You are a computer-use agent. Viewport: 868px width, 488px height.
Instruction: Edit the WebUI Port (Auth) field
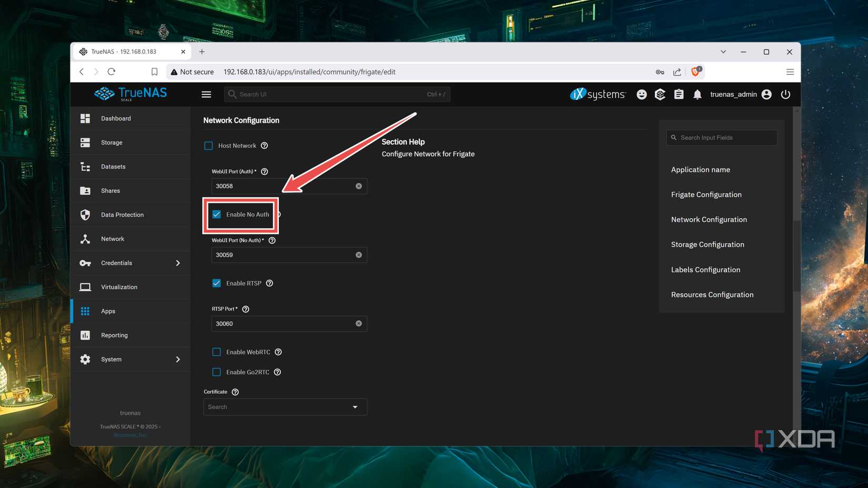click(284, 186)
